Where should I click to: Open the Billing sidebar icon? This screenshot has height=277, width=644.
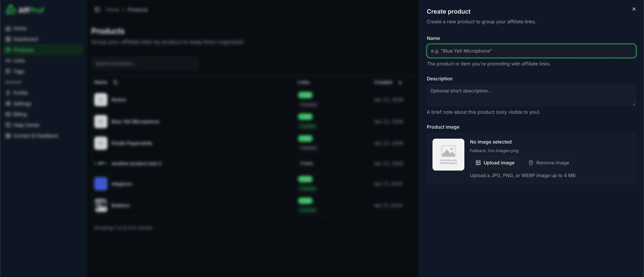click(x=8, y=114)
